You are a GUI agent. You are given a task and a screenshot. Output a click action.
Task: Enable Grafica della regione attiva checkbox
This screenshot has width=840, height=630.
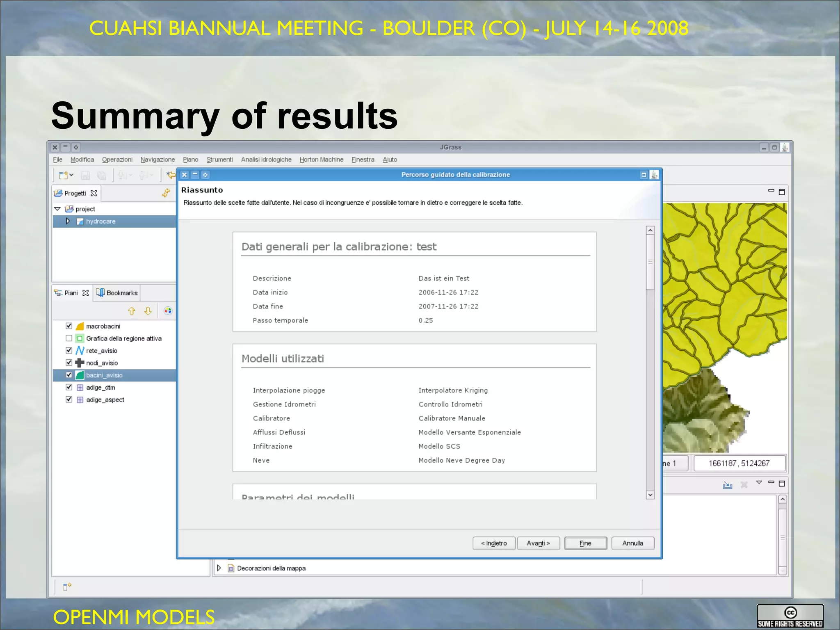(x=69, y=338)
